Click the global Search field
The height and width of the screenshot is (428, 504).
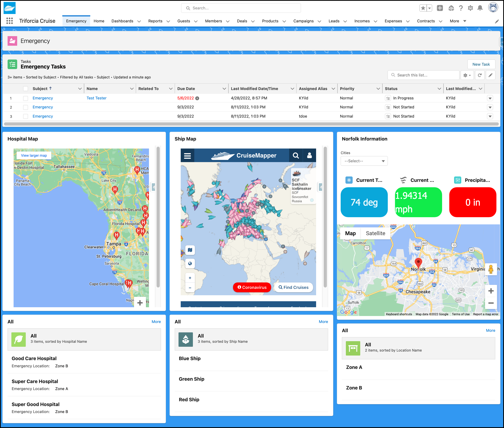pyautogui.click(x=241, y=8)
